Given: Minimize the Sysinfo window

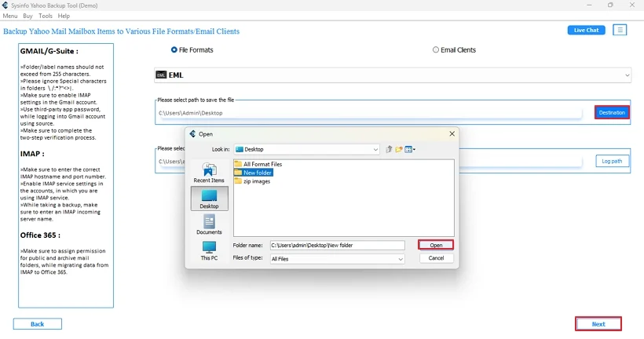Looking at the screenshot, I should [589, 5].
